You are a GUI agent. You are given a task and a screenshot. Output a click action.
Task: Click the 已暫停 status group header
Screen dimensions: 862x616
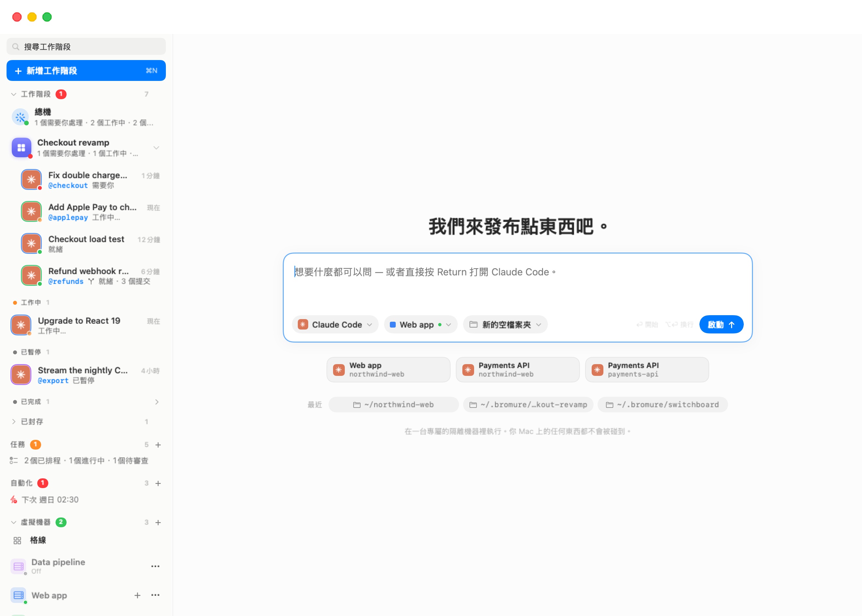pyautogui.click(x=31, y=352)
